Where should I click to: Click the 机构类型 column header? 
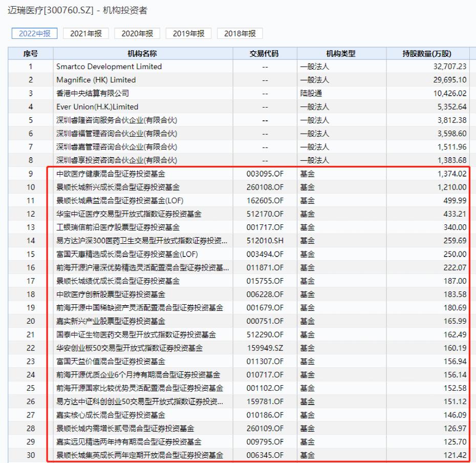point(328,53)
